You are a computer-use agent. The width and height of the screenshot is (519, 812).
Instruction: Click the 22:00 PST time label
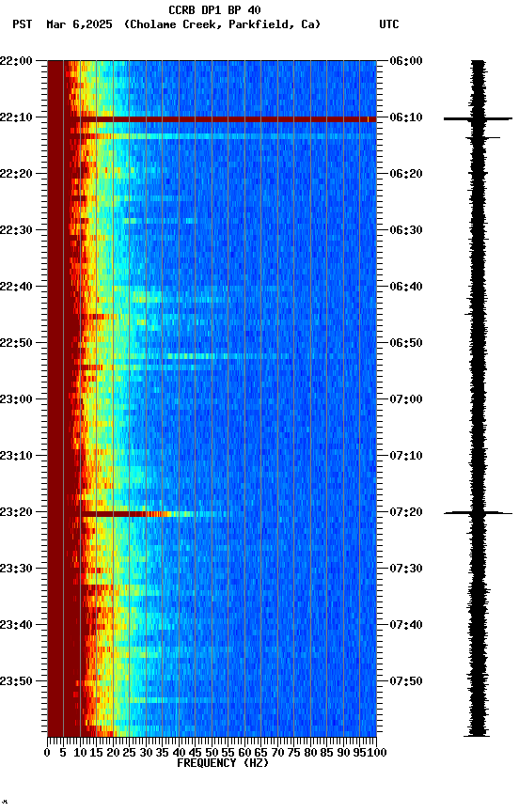(16, 61)
